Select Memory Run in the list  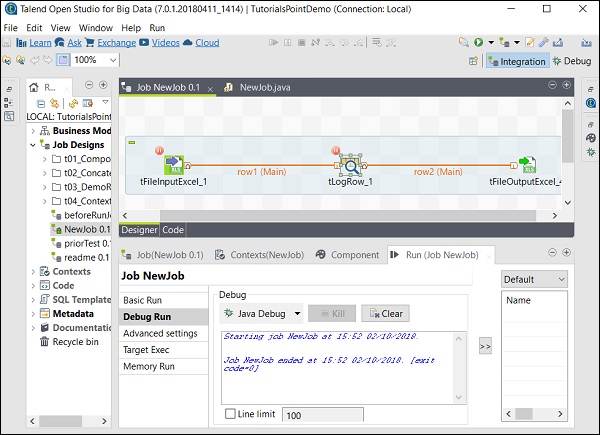tap(163, 366)
